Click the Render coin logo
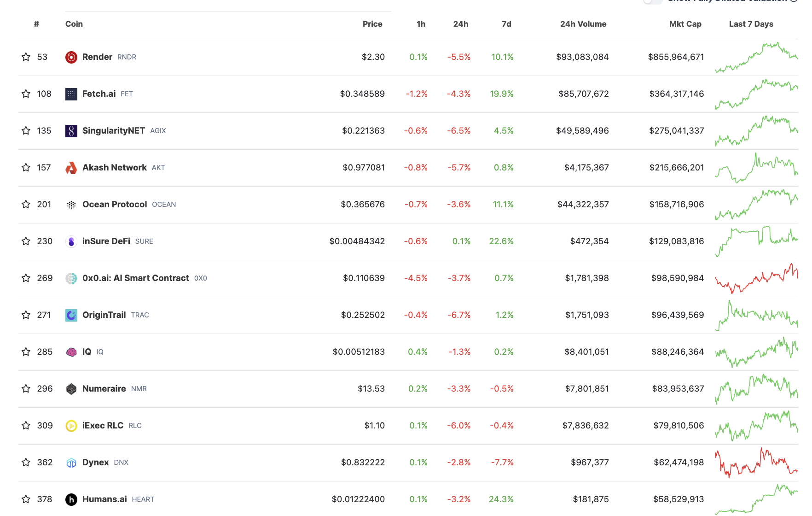The image size is (812, 516). click(71, 57)
